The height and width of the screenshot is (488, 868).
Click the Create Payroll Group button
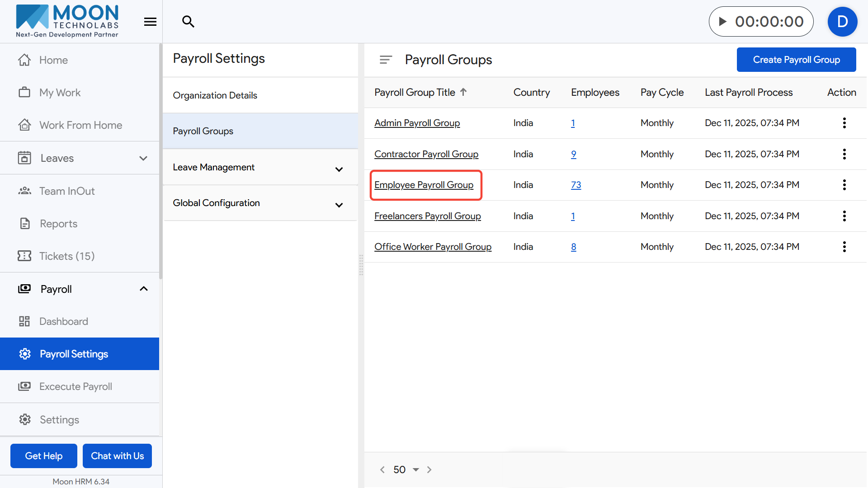[x=796, y=60]
